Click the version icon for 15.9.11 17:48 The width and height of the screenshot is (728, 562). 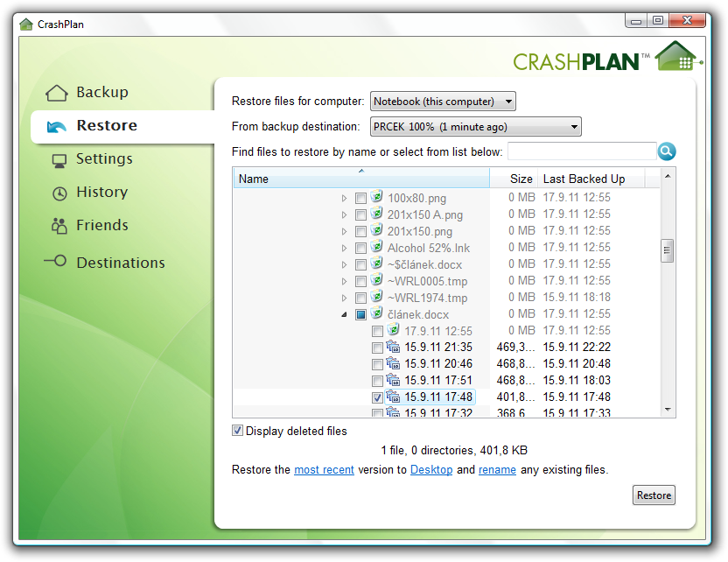(393, 397)
